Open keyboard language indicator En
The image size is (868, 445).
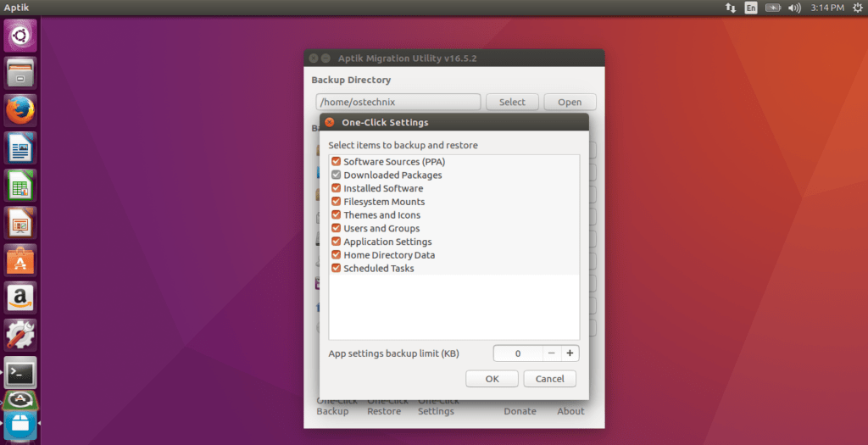click(x=751, y=8)
